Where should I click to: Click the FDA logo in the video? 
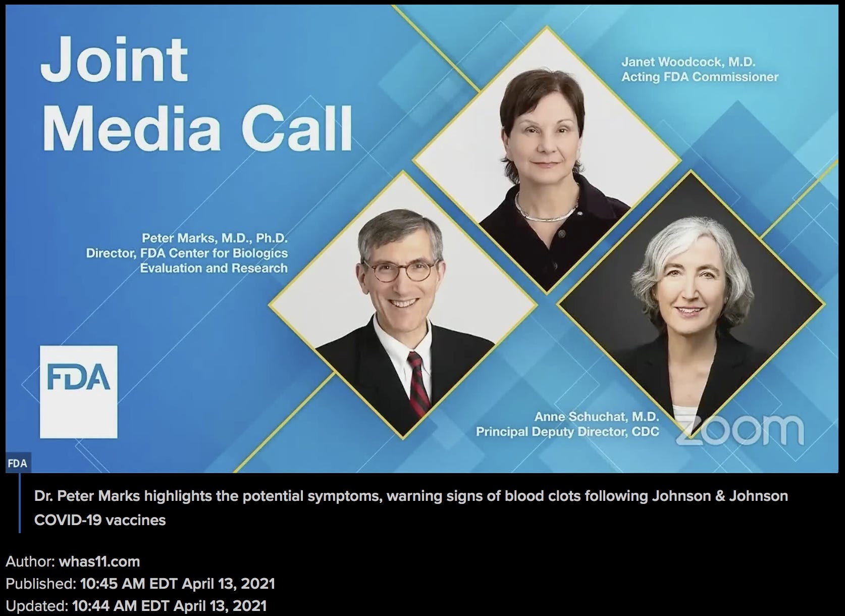78,392
